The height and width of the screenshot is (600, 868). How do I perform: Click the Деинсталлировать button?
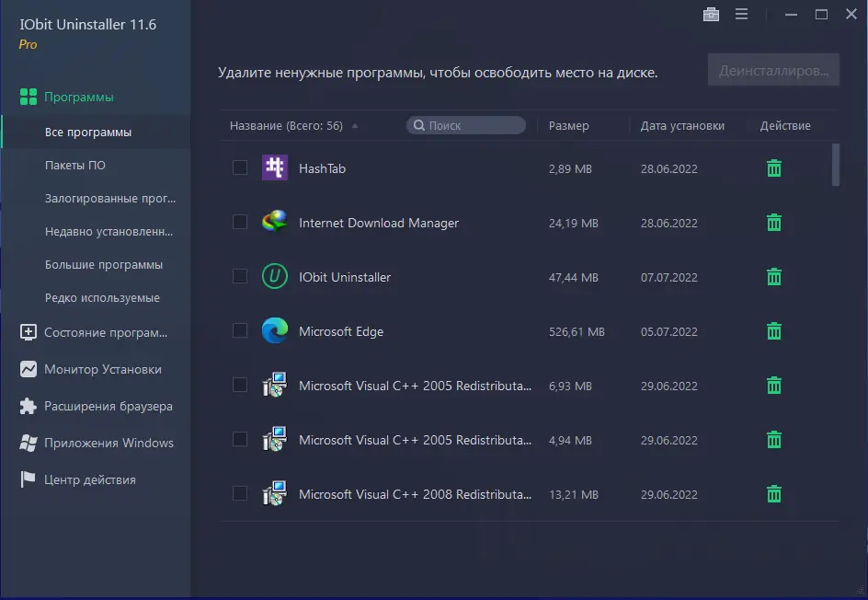coord(773,70)
